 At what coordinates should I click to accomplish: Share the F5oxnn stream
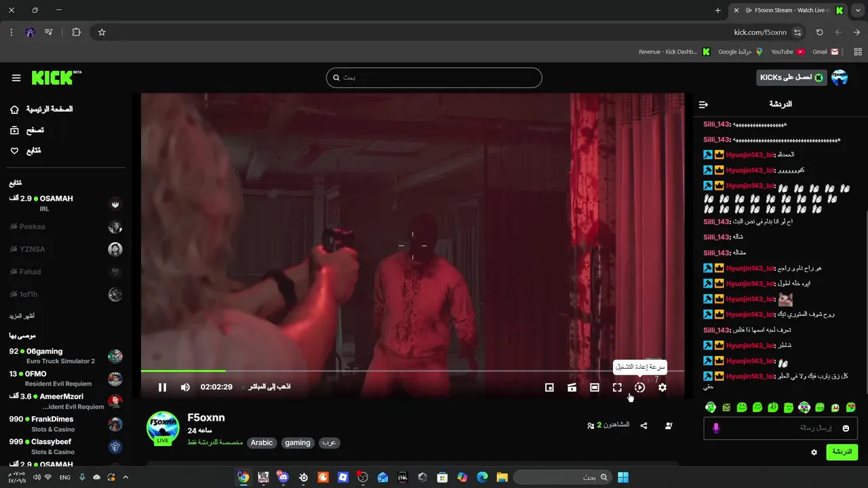click(644, 426)
